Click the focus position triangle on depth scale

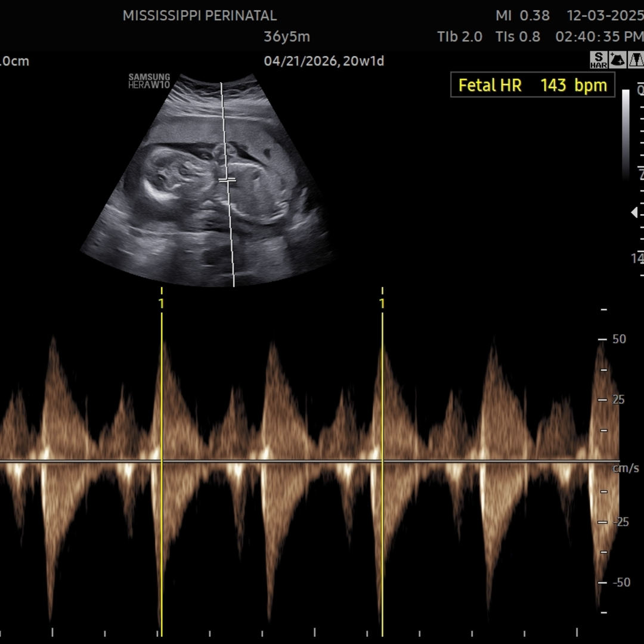point(634,212)
